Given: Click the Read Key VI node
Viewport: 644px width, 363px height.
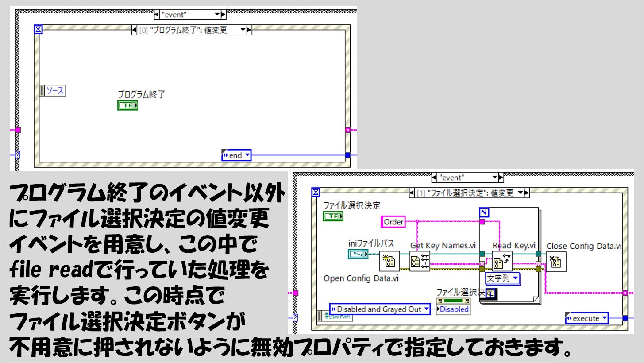Looking at the screenshot, I should point(502,261).
